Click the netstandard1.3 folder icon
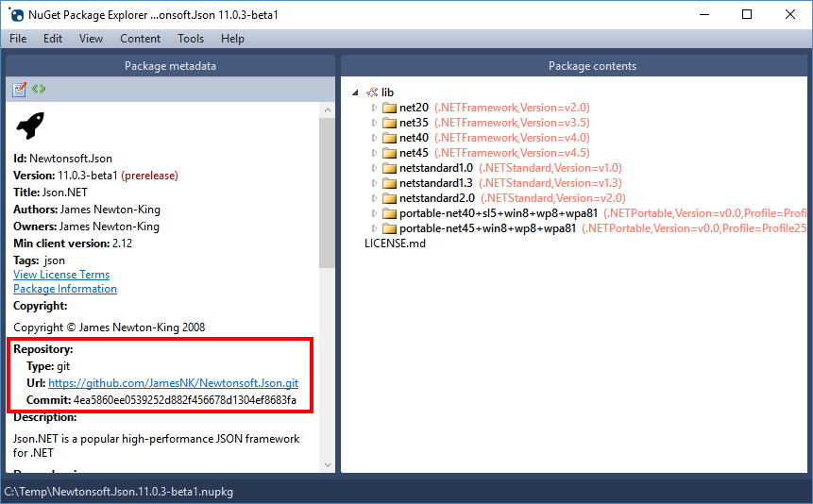Image resolution: width=813 pixels, height=504 pixels. tap(389, 183)
